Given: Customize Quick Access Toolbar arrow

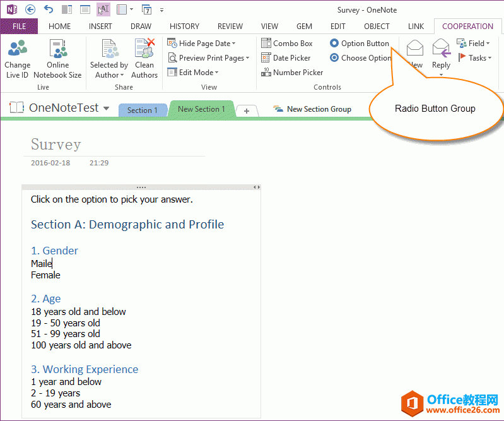Looking at the screenshot, I should coord(161,10).
